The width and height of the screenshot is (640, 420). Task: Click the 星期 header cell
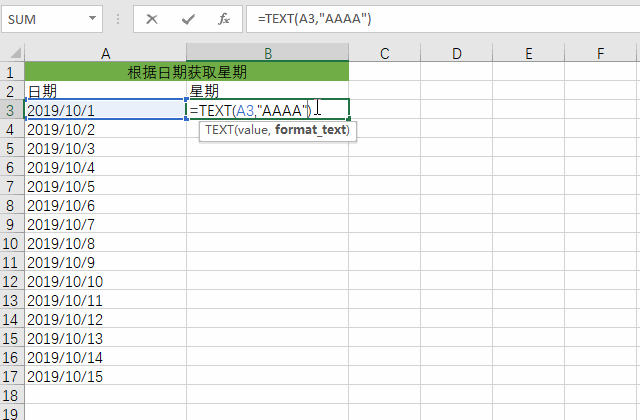tap(268, 91)
